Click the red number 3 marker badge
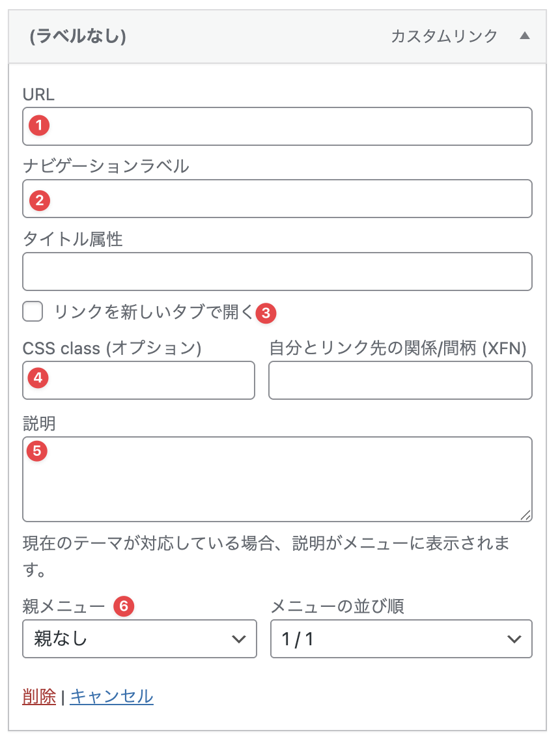Screen dimensions: 560x741 point(266,313)
